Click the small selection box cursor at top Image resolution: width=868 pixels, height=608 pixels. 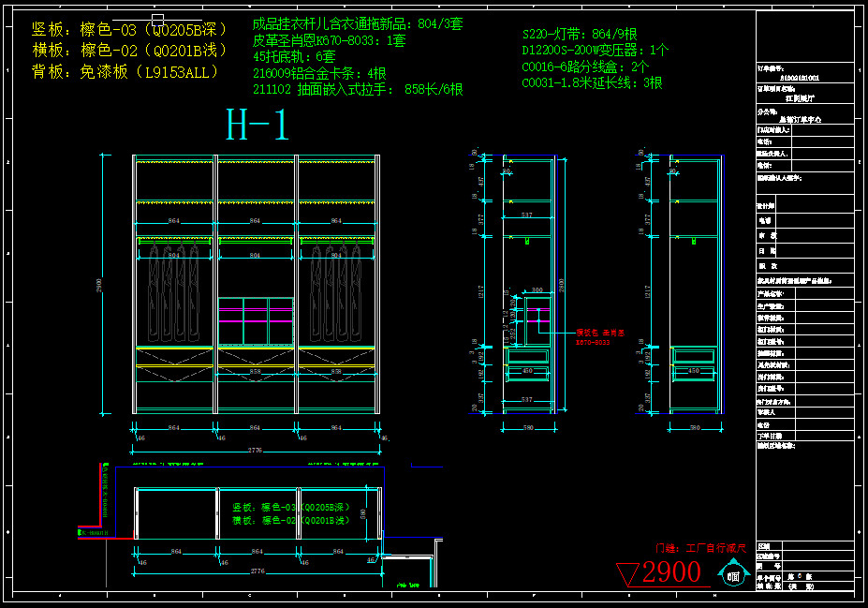pyautogui.click(x=157, y=19)
